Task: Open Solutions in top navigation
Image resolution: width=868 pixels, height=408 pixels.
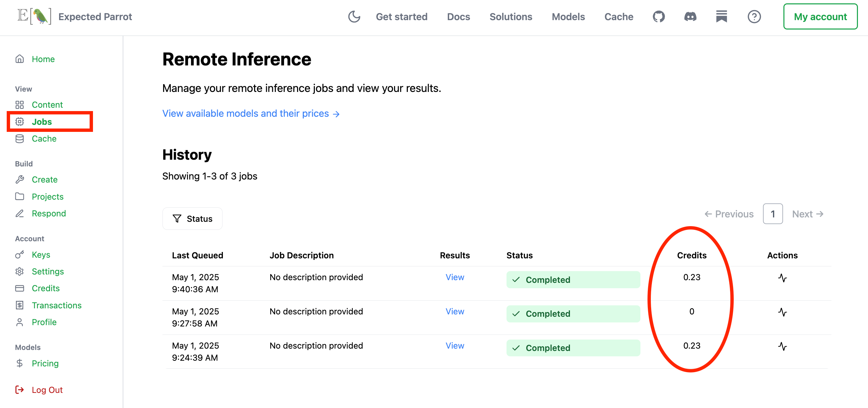Action: point(511,16)
